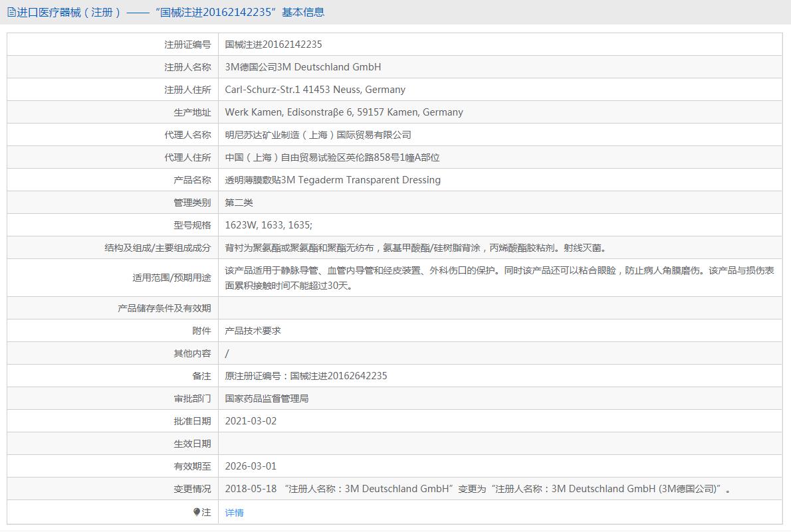
Task: Click the 管理类别 row label
Action: pos(192,203)
